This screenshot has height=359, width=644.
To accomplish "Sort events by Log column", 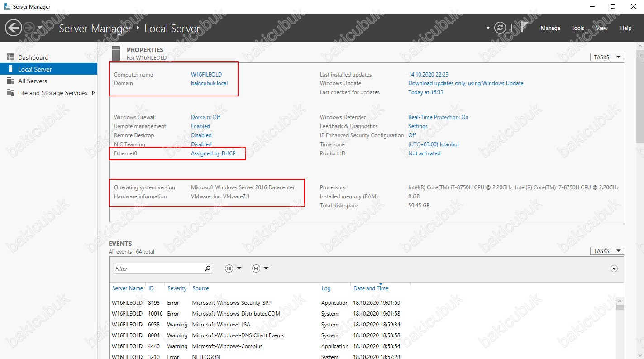I will pos(326,288).
